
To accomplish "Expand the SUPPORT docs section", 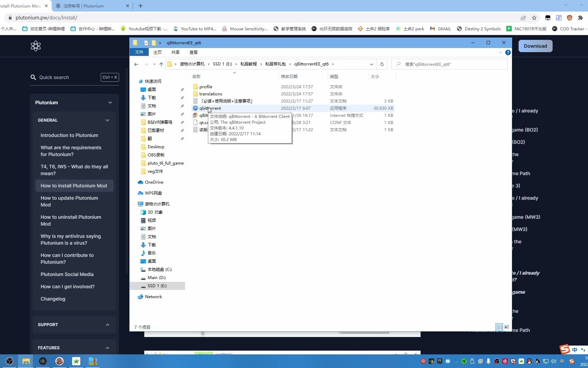I will pos(108,325).
